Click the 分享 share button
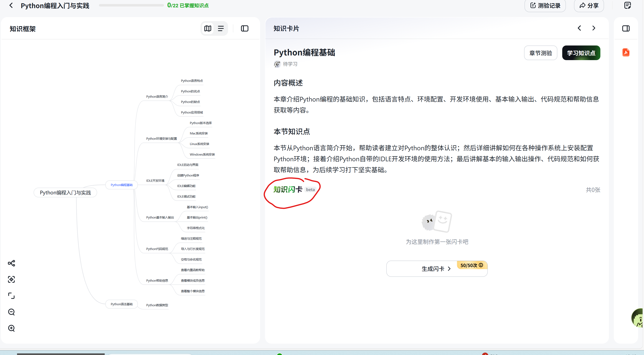 point(589,5)
